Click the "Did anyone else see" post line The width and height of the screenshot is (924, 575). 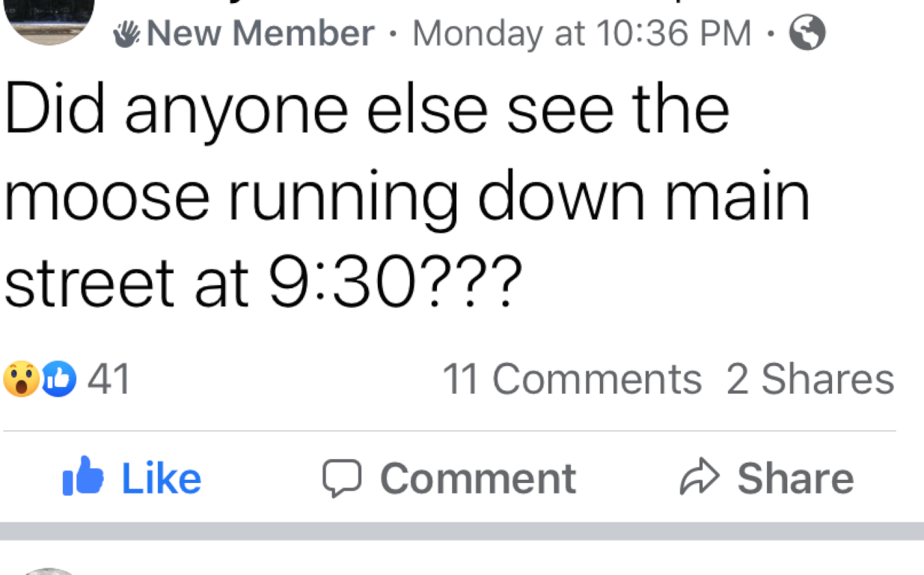367,111
